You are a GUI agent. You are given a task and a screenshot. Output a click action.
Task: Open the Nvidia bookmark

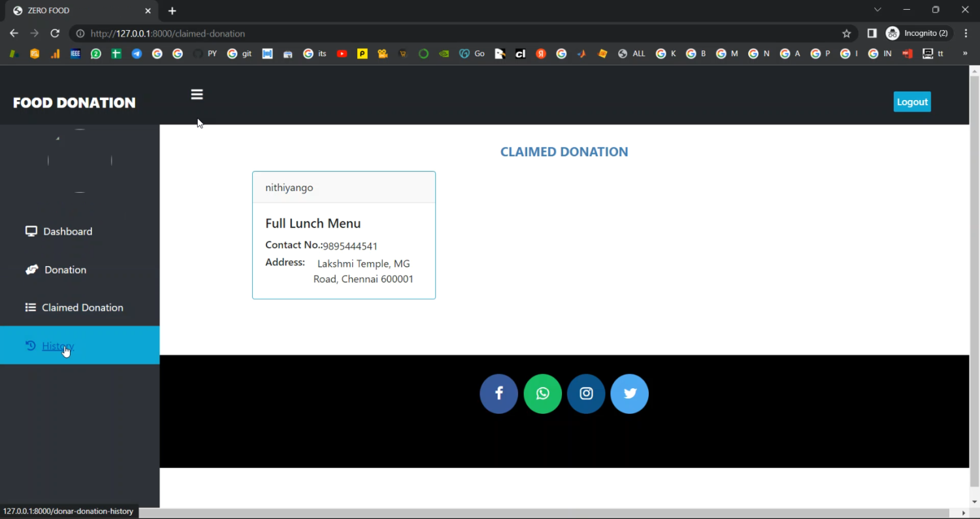[x=444, y=54]
